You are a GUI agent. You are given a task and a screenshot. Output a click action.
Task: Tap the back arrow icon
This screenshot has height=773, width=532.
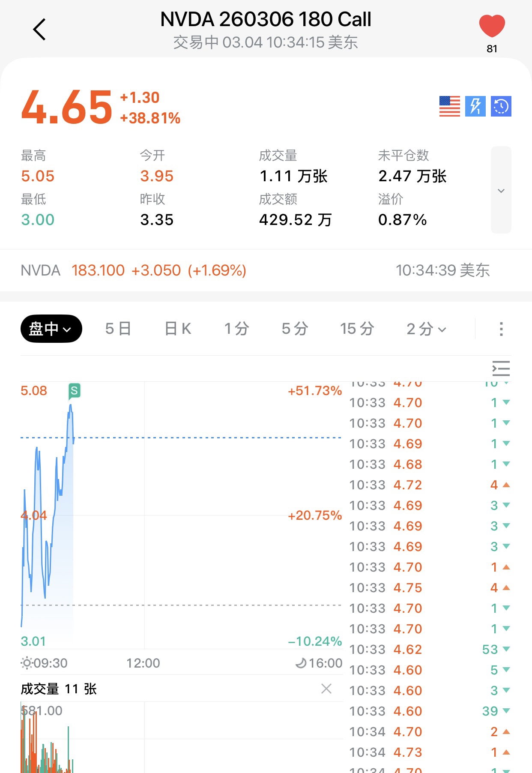pos(39,30)
